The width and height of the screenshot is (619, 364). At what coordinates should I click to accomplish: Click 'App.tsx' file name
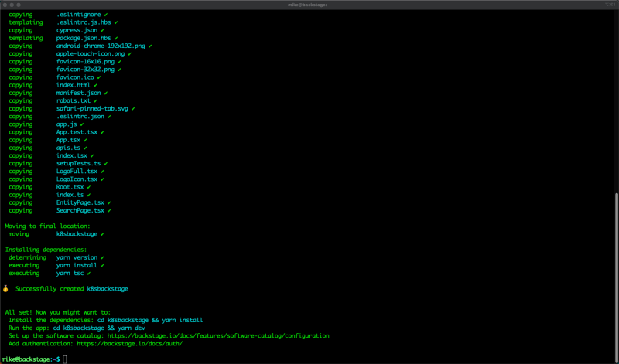[x=68, y=140]
